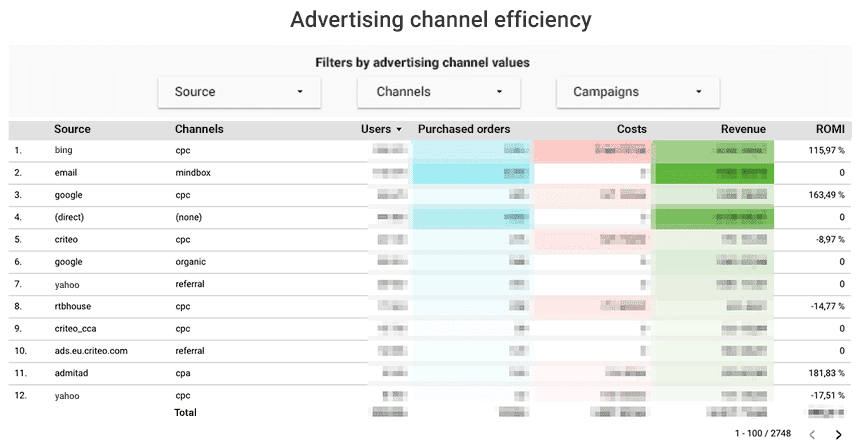Expand the Channels filter dropdown
The height and width of the screenshot is (445, 859).
click(x=439, y=92)
